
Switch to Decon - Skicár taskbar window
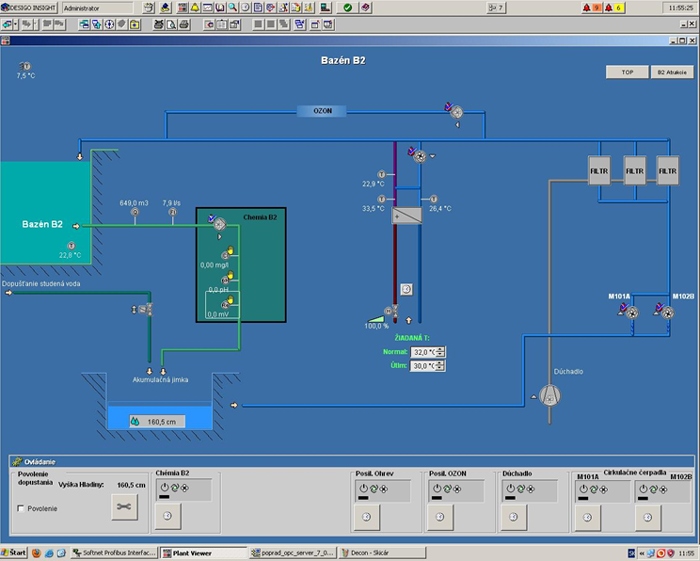[x=382, y=553]
